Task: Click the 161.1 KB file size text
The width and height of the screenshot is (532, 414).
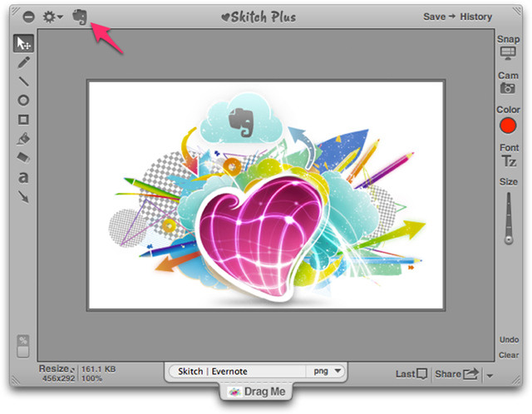Action: click(x=98, y=369)
